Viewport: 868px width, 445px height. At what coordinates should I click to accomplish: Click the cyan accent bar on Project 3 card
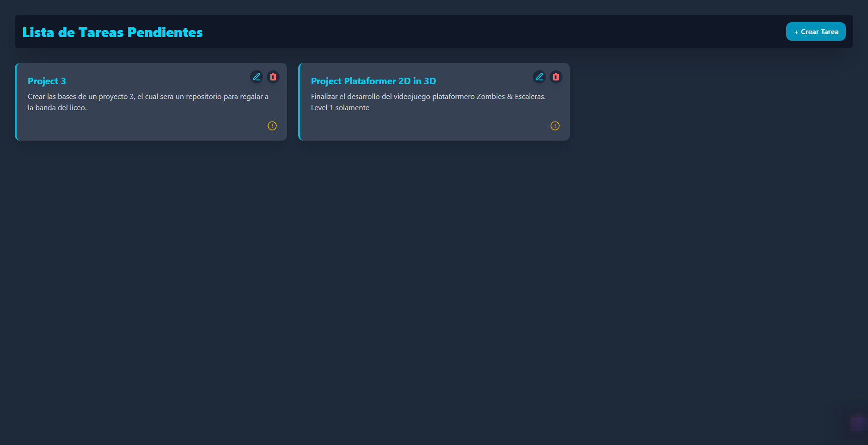click(16, 102)
